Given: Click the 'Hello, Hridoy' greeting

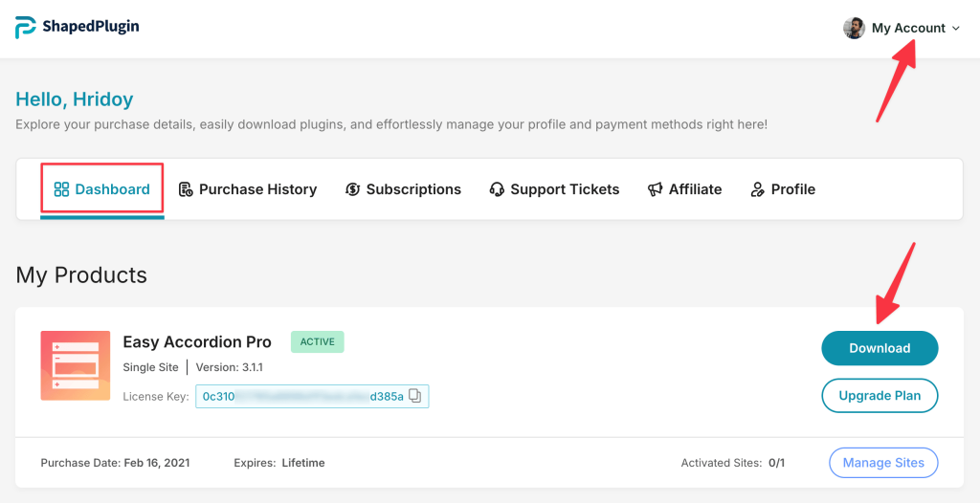Looking at the screenshot, I should [75, 98].
